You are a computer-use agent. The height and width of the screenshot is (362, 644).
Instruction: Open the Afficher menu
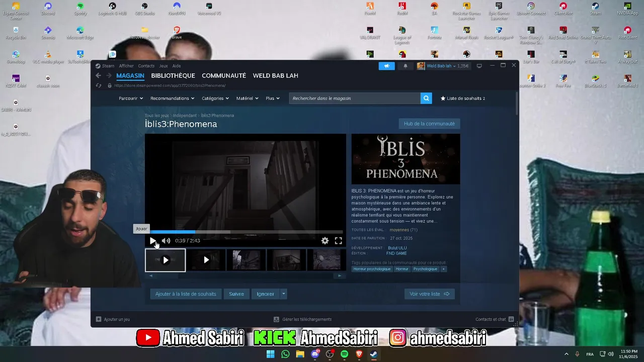coord(126,66)
